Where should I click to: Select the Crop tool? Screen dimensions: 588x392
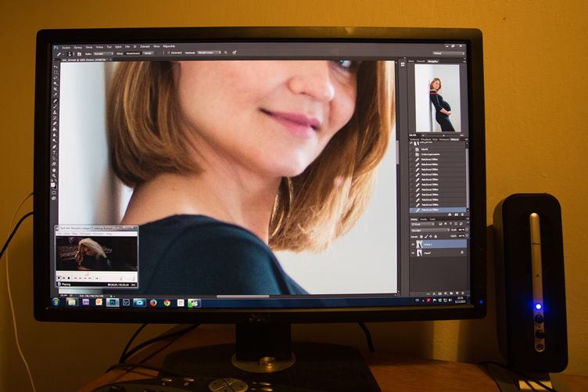[55, 89]
